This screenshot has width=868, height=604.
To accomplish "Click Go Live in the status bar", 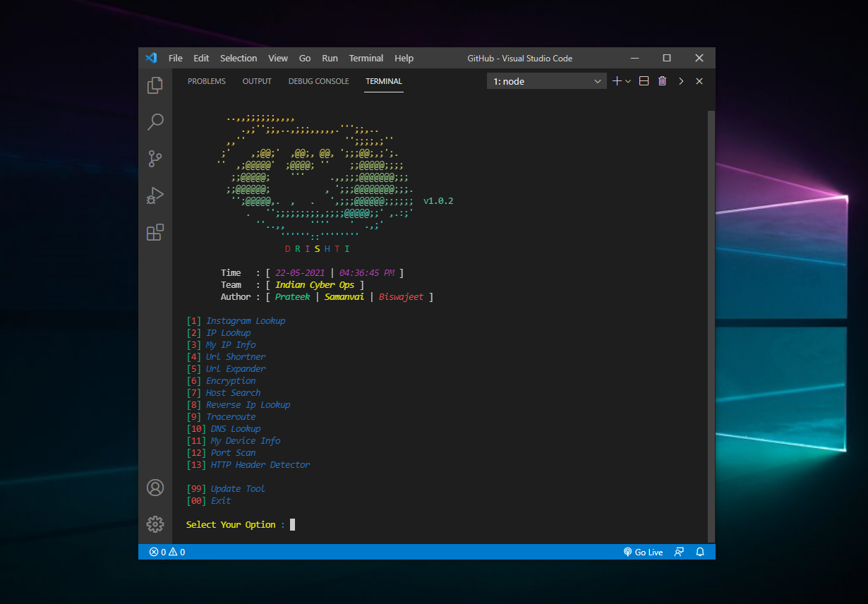I will [643, 552].
